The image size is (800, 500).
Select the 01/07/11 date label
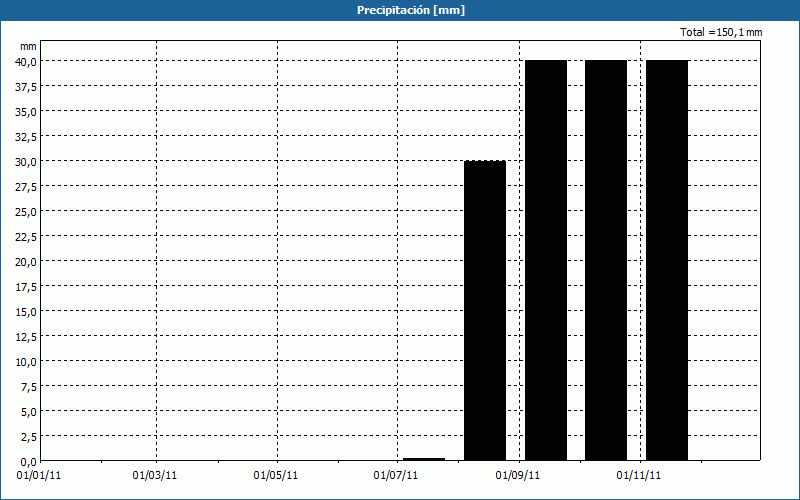pyautogui.click(x=395, y=476)
